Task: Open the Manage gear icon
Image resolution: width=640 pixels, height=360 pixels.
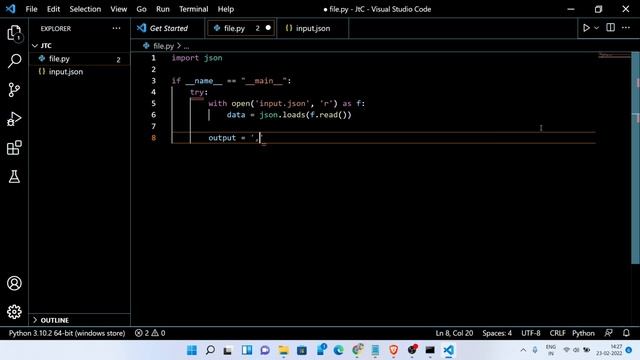Action: tap(14, 312)
